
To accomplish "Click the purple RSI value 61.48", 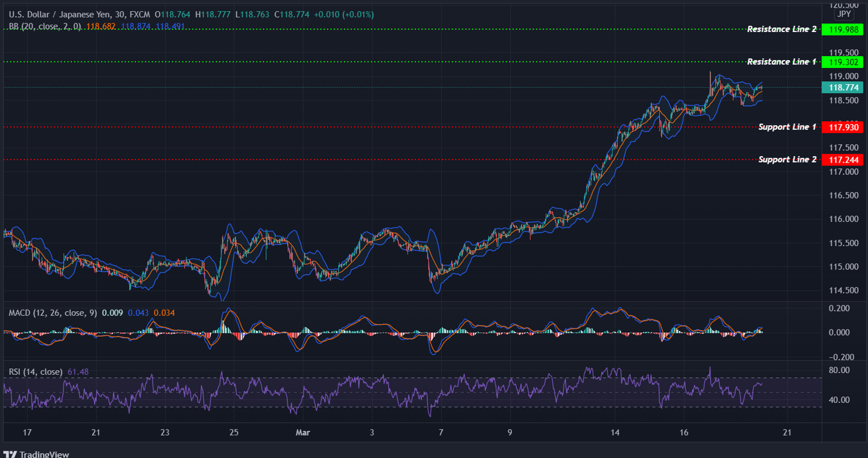I will point(78,372).
